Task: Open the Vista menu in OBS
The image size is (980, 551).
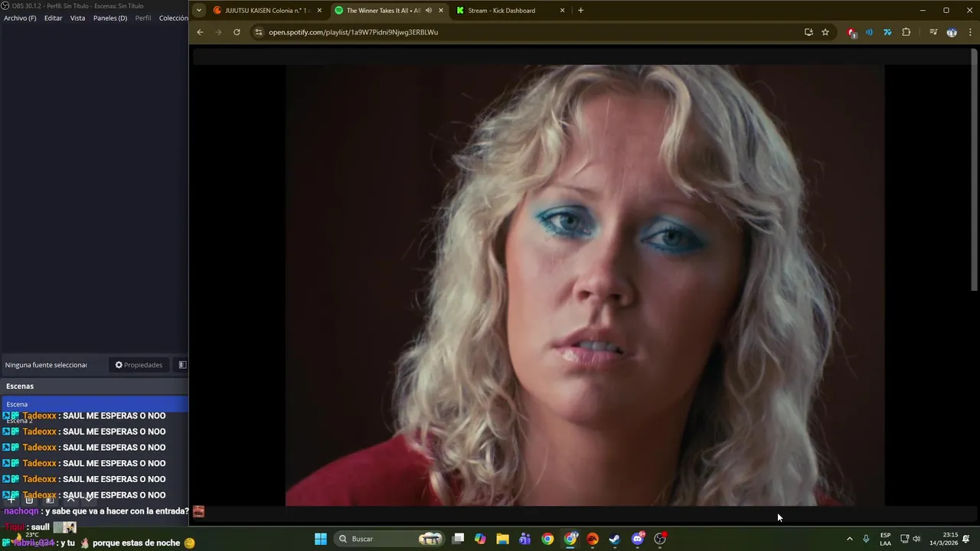Action: pyautogui.click(x=77, y=18)
